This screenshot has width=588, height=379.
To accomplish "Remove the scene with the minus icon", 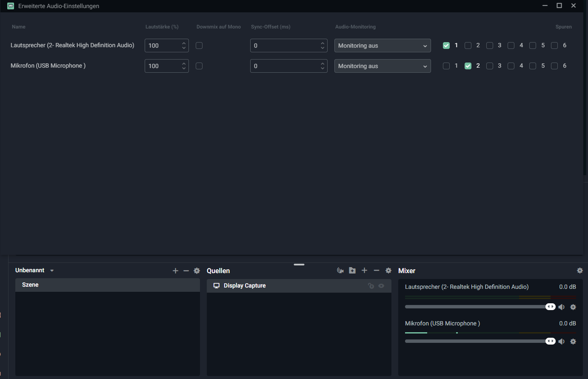I will (x=186, y=271).
